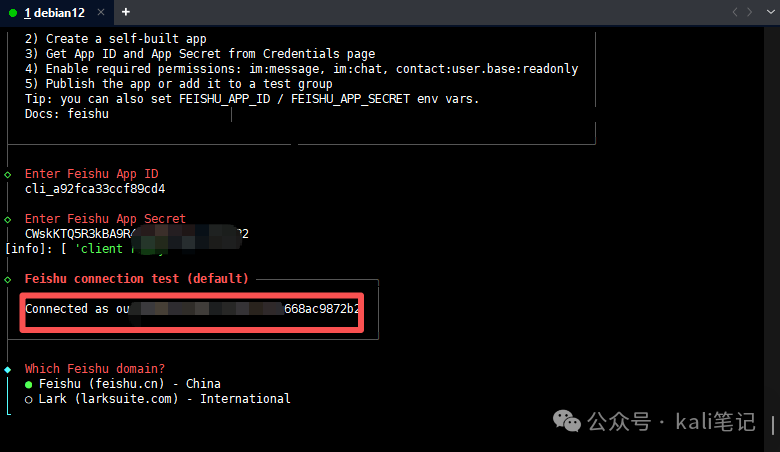Click the green connection status dot on debian12 tab

tap(13, 13)
